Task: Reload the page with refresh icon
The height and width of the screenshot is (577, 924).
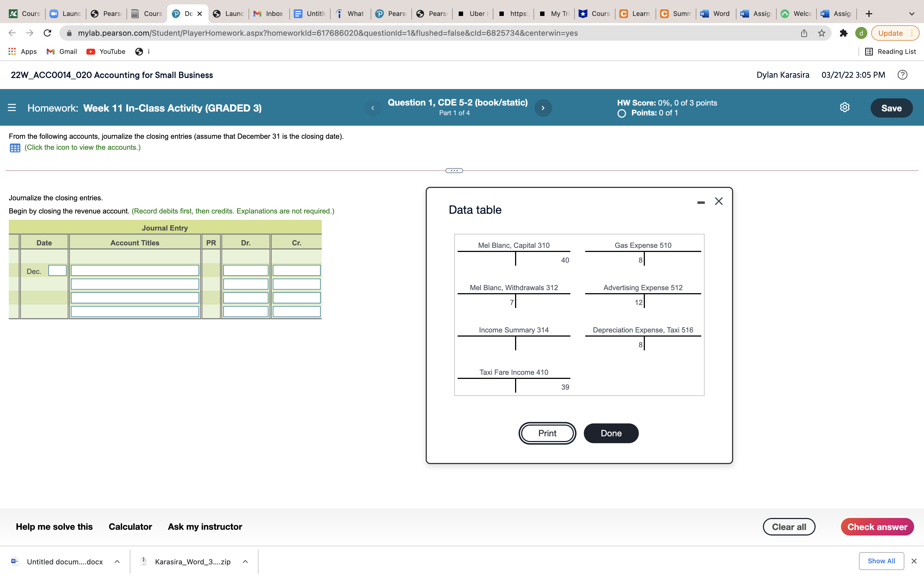Action: pos(47,33)
